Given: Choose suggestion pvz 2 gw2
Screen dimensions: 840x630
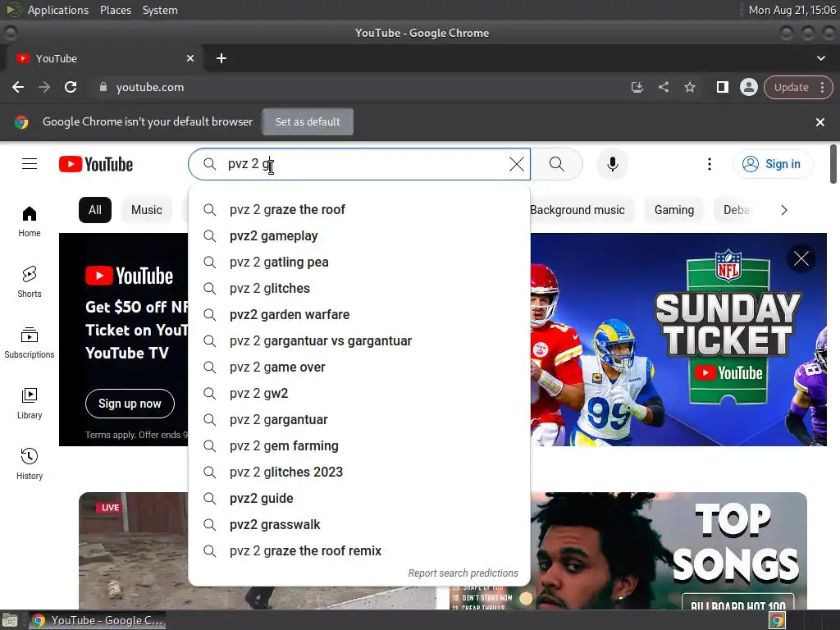Looking at the screenshot, I should 359,393.
